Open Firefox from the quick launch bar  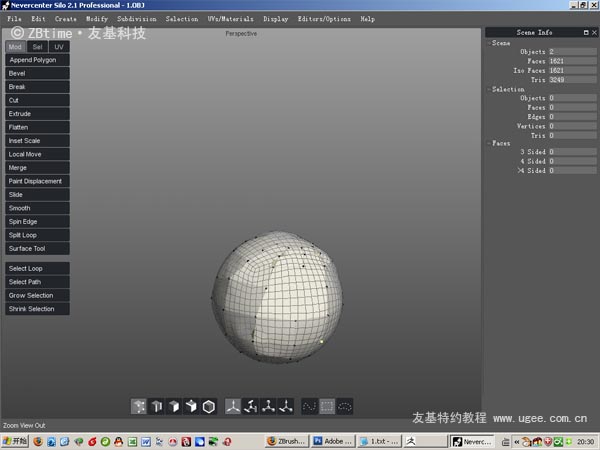pos(38,442)
